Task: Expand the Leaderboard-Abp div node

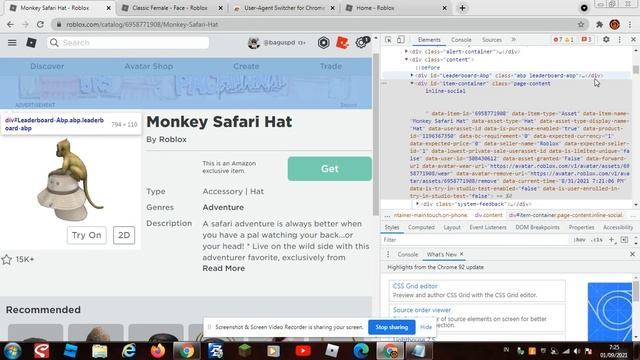Action: 412,76
